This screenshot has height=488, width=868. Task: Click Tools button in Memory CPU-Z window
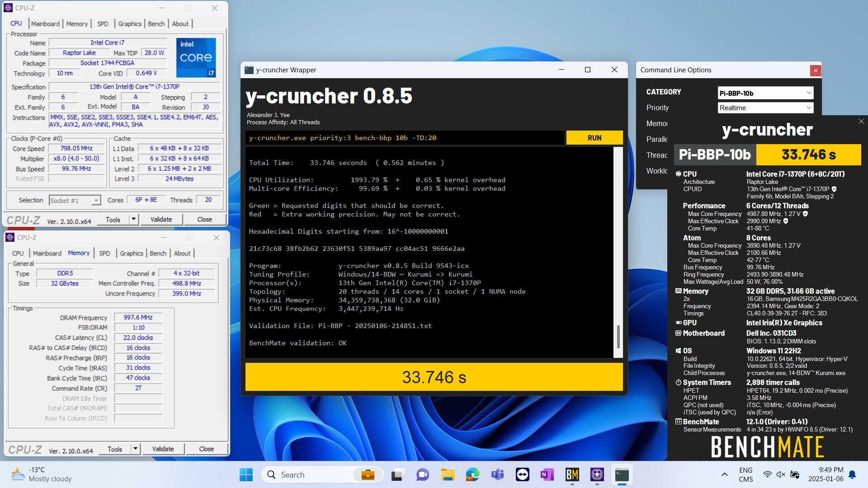pos(115,449)
